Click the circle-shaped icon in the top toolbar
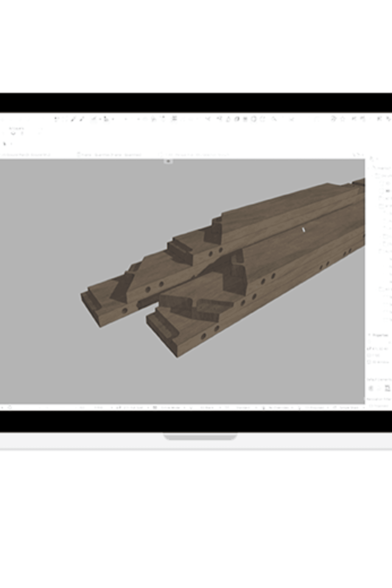 click(254, 119)
